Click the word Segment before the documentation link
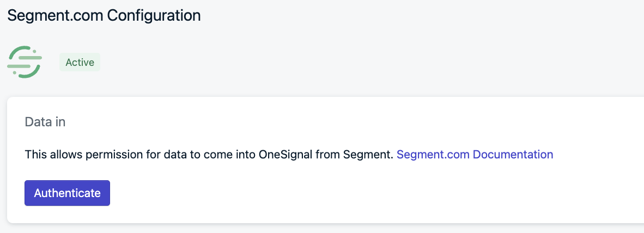Screen dimensions: 644x233 pyautogui.click(x=368, y=155)
